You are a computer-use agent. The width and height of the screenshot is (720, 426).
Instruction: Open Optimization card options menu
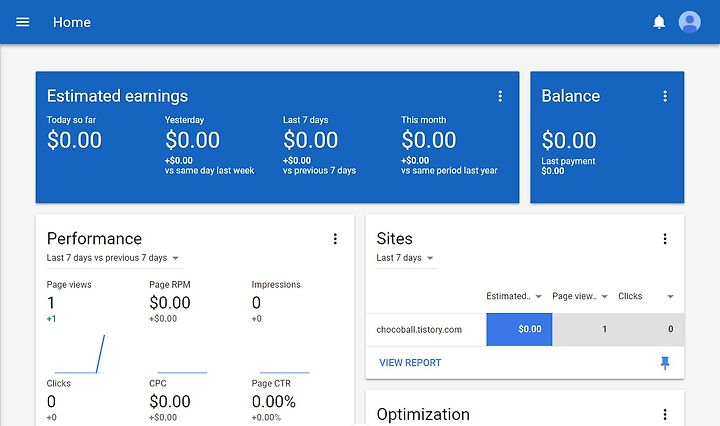(665, 415)
